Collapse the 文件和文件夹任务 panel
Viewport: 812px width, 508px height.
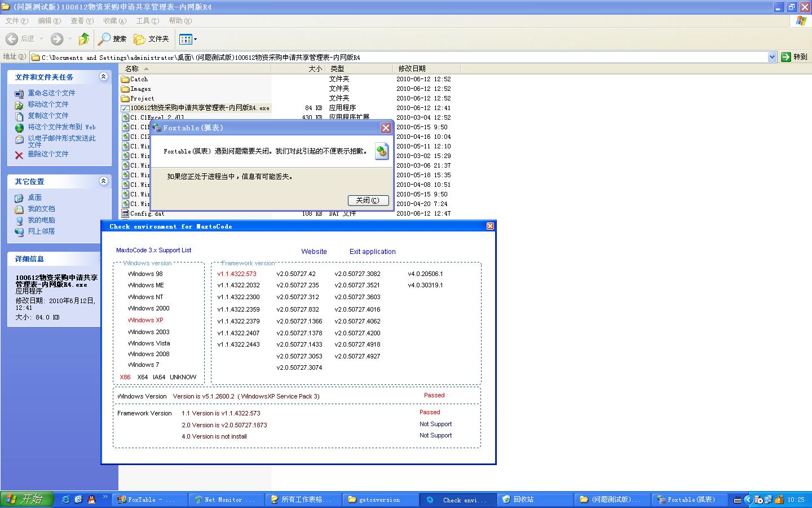[103, 77]
